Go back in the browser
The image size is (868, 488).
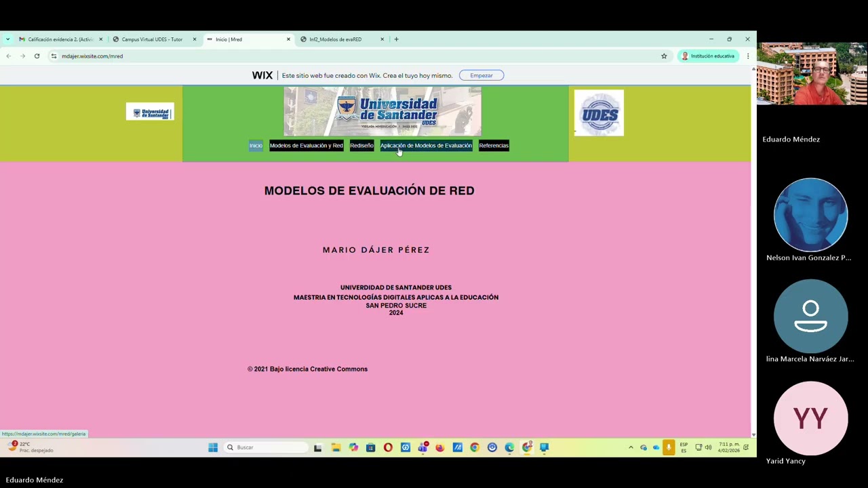(x=8, y=56)
